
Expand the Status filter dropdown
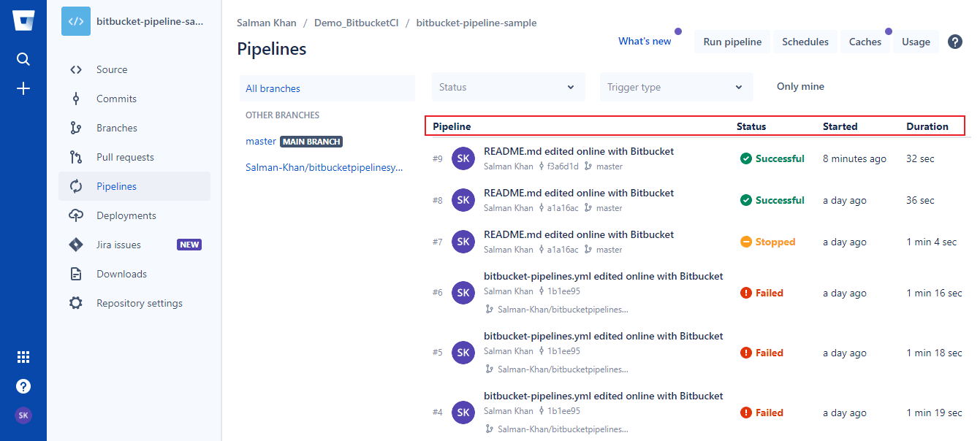tap(508, 87)
